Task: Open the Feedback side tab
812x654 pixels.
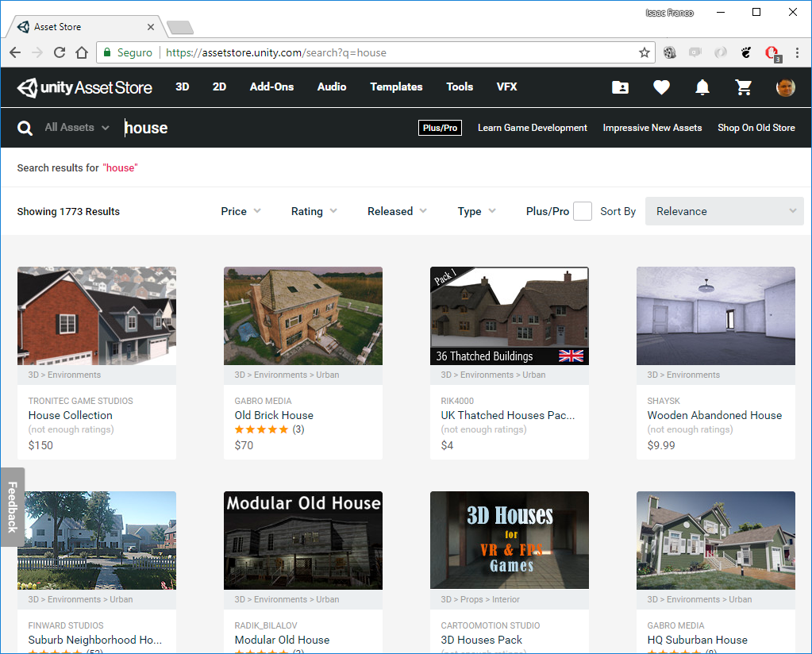Action: tap(13, 507)
